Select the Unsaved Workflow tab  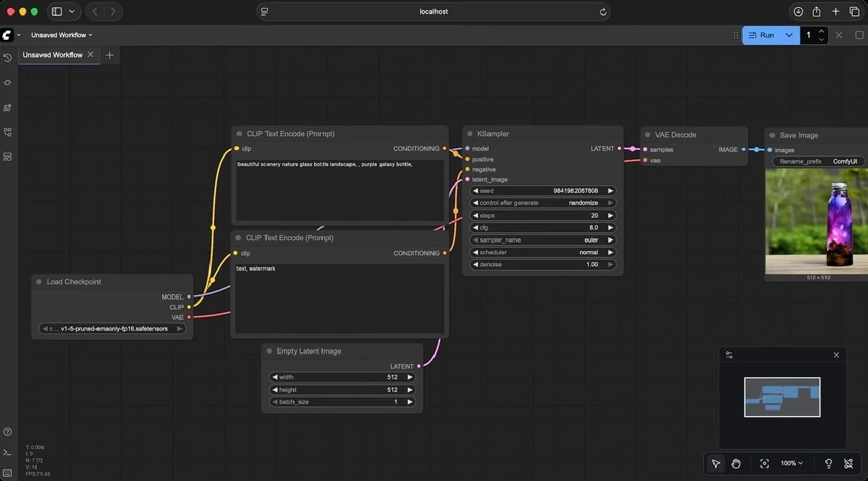click(52, 55)
